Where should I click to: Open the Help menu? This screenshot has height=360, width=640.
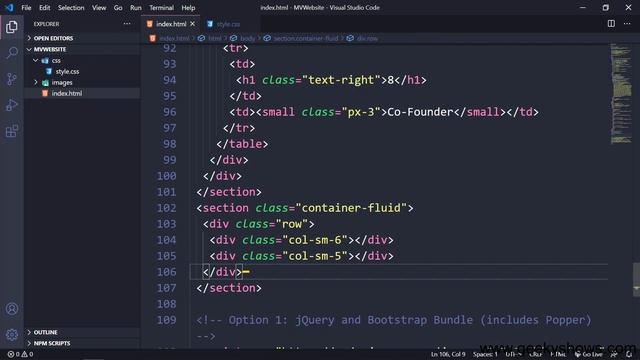coord(188,8)
